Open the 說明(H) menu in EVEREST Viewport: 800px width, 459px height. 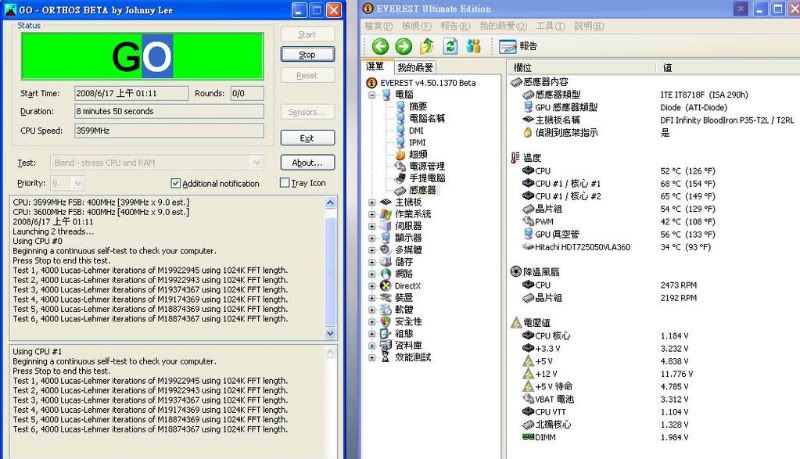point(589,26)
